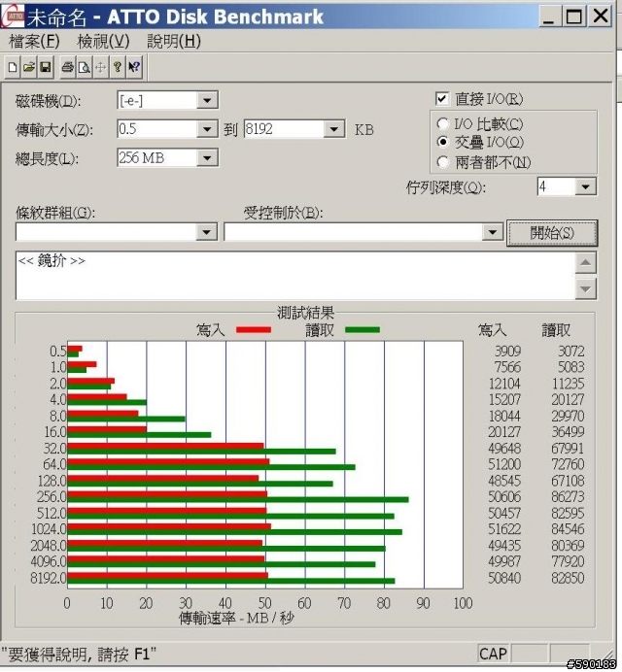Viewport: 622px width, 672px height.
Task: Click the description box scroll down arrow
Action: coord(585,288)
